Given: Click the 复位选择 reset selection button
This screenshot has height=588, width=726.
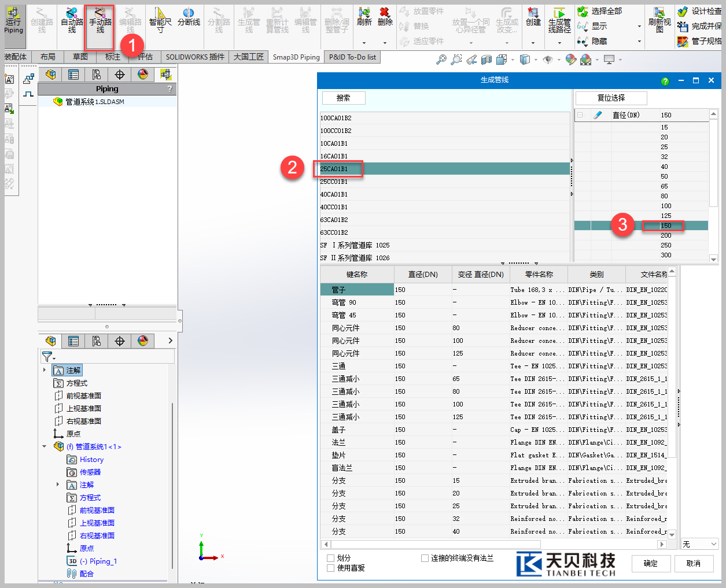Looking at the screenshot, I should pos(611,98).
